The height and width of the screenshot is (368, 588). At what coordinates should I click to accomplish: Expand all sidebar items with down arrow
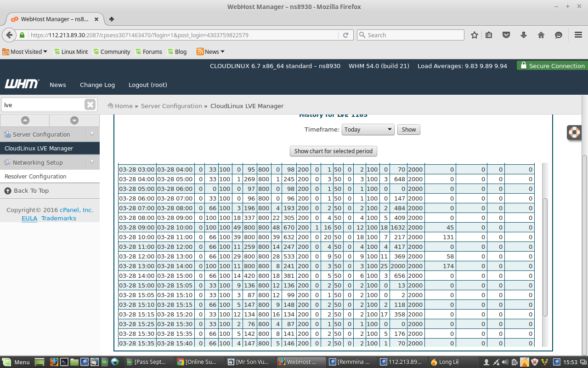pos(74,120)
